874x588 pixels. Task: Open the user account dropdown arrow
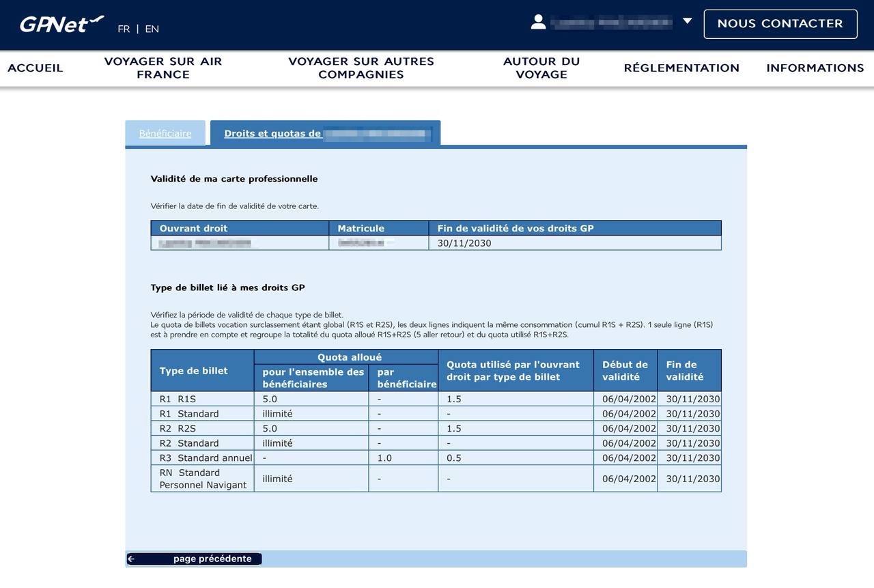(x=688, y=21)
